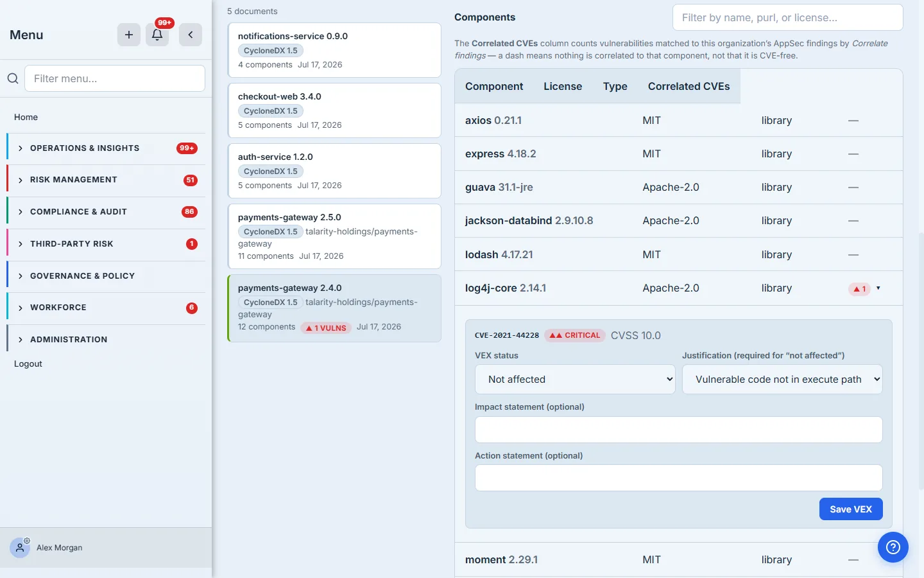Sort by Correlated CVEs column header
Screen dimensions: 924x578
pos(689,86)
